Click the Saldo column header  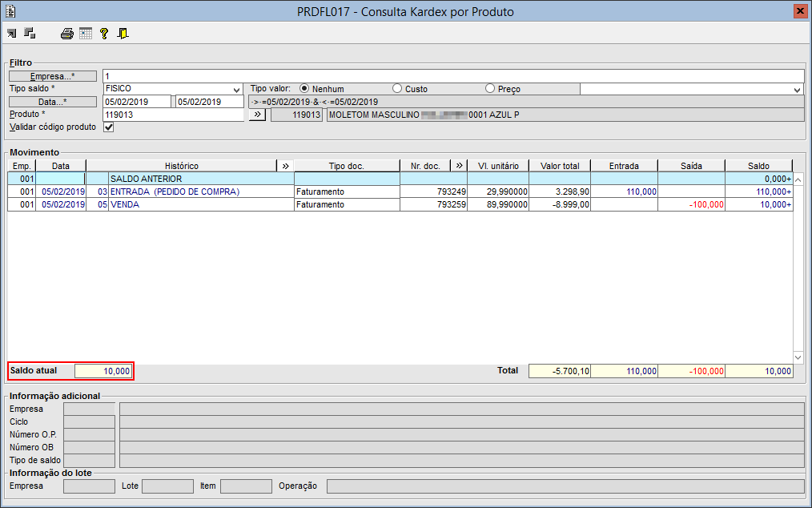pyautogui.click(x=758, y=166)
